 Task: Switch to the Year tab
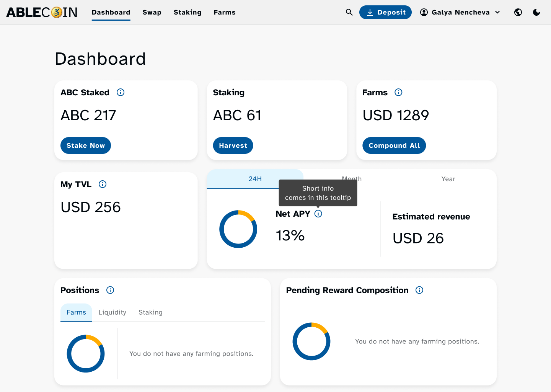[448, 179]
